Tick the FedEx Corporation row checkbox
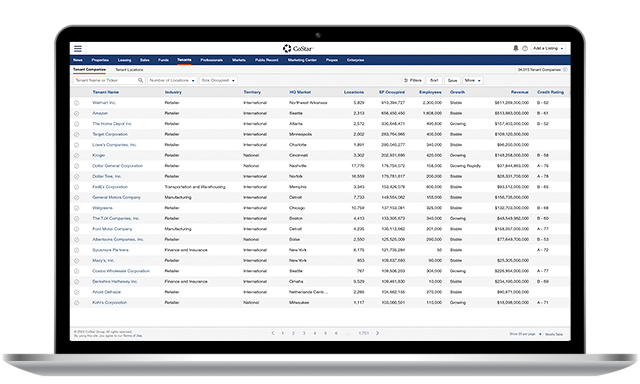The image size is (640, 384). tap(77, 187)
